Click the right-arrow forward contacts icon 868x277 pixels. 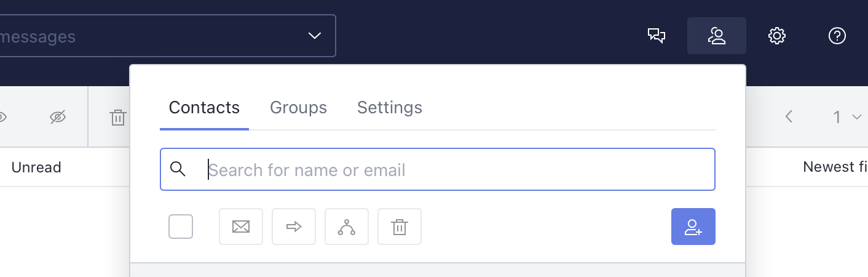(294, 227)
